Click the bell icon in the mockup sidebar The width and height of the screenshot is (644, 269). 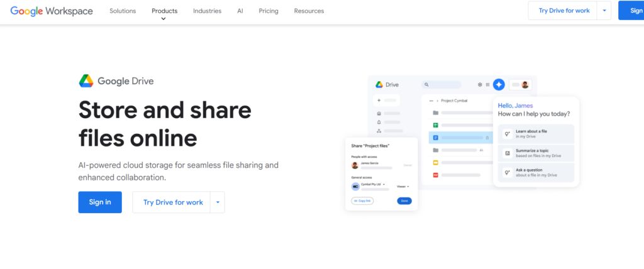tap(379, 122)
